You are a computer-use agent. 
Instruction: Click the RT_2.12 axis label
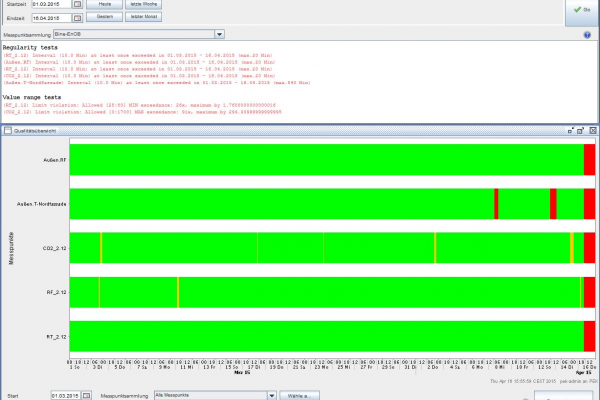tap(56, 337)
